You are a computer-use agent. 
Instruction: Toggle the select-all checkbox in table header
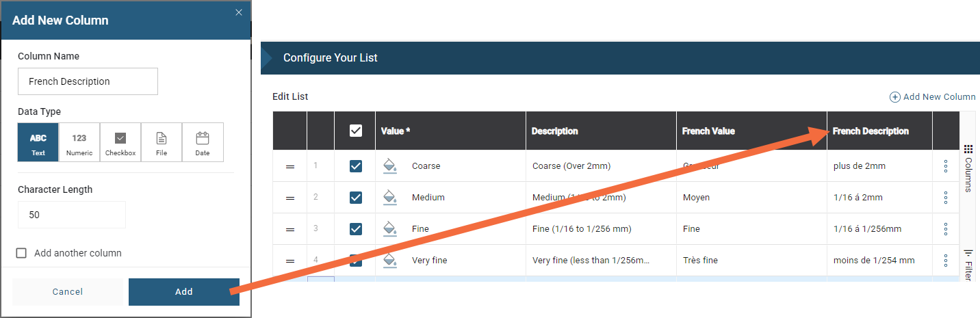(x=356, y=131)
